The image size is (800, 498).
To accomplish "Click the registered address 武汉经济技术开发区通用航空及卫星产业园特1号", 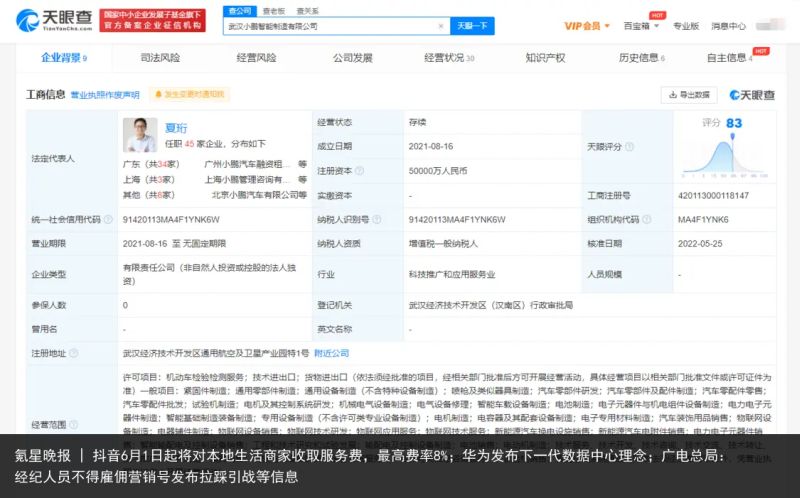I will pos(216,353).
